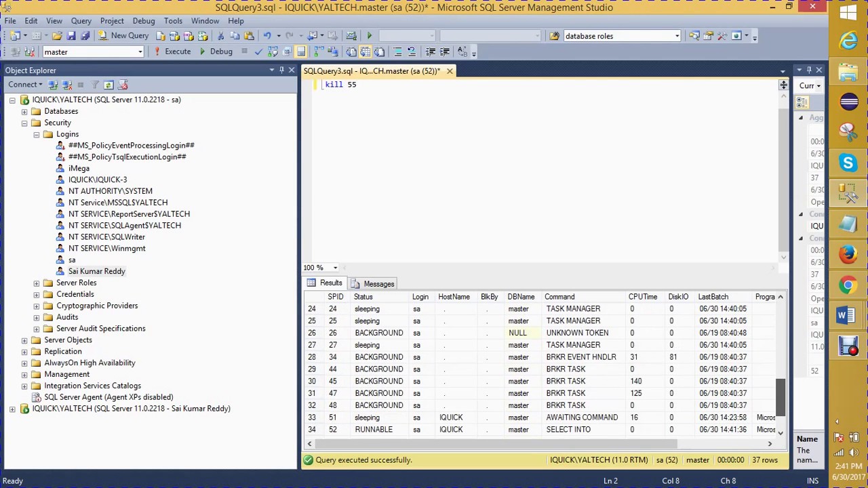Viewport: 868px width, 488px height.
Task: Click the Activity Monitor icon in toolbar
Action: (x=351, y=36)
